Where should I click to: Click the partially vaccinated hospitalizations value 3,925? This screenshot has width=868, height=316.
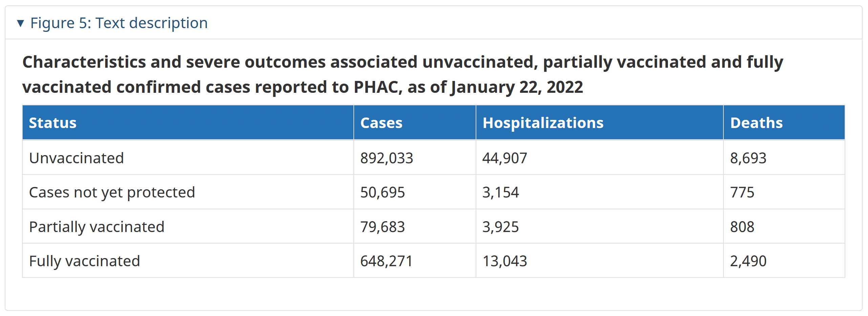500,227
